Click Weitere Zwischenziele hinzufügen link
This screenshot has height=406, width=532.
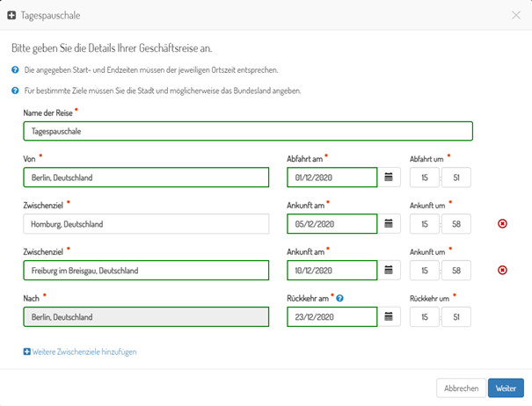(80, 352)
